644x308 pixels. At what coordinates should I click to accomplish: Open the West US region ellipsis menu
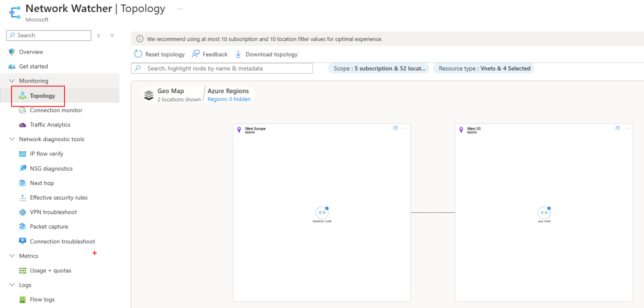coord(627,128)
